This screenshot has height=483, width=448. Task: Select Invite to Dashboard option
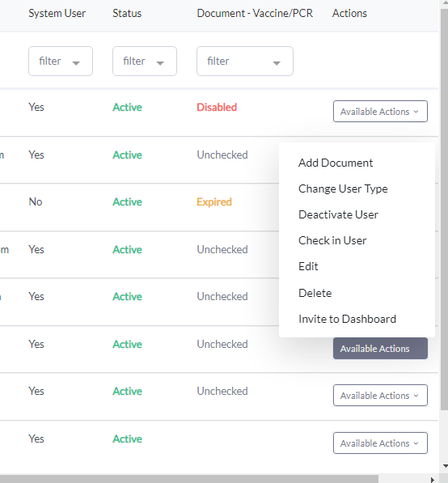347,319
